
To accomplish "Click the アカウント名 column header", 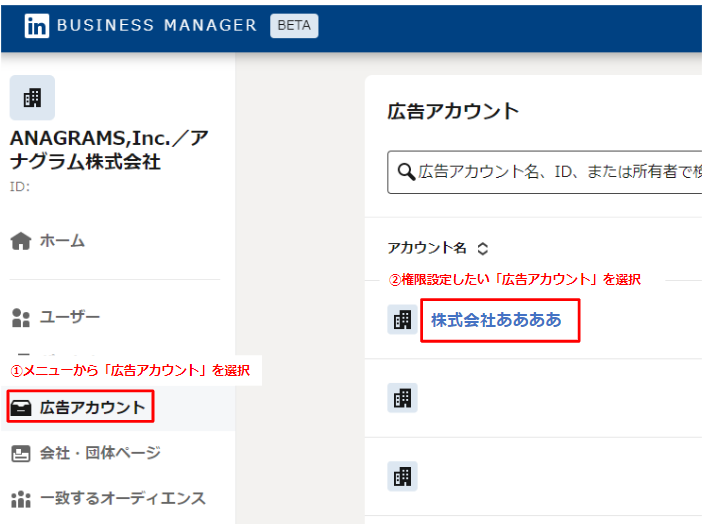I will [427, 248].
